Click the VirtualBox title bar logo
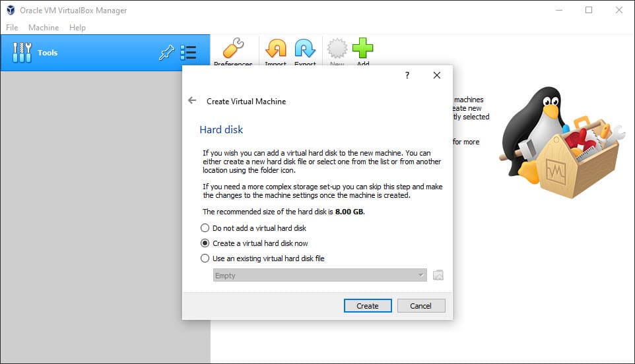The height and width of the screenshot is (364, 635). (x=11, y=10)
